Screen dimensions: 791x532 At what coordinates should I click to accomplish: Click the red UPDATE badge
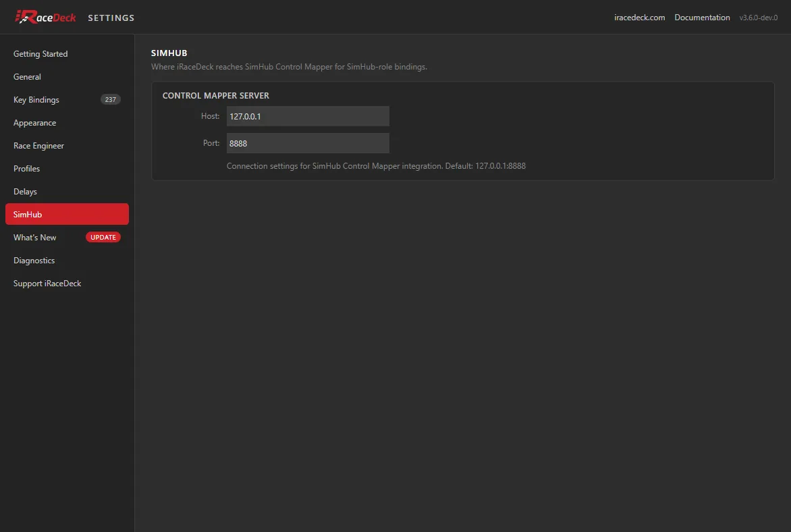(103, 237)
